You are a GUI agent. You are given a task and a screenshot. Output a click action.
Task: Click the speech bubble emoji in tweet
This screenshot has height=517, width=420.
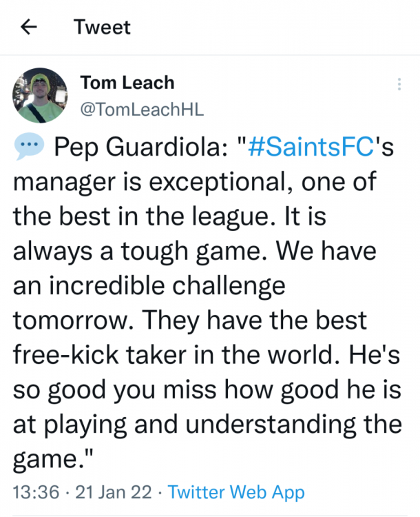coord(28,147)
